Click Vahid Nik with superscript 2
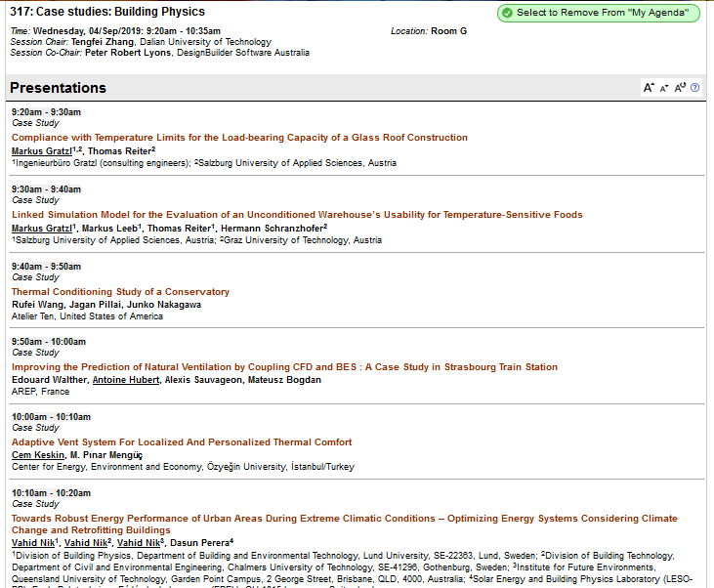The width and height of the screenshot is (714, 588). (x=86, y=543)
